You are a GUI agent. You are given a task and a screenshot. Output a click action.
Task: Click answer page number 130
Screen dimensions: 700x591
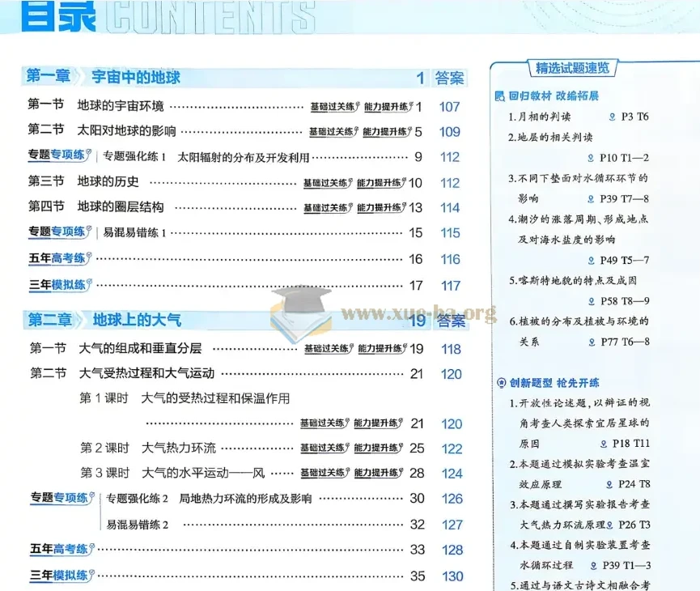(x=452, y=576)
